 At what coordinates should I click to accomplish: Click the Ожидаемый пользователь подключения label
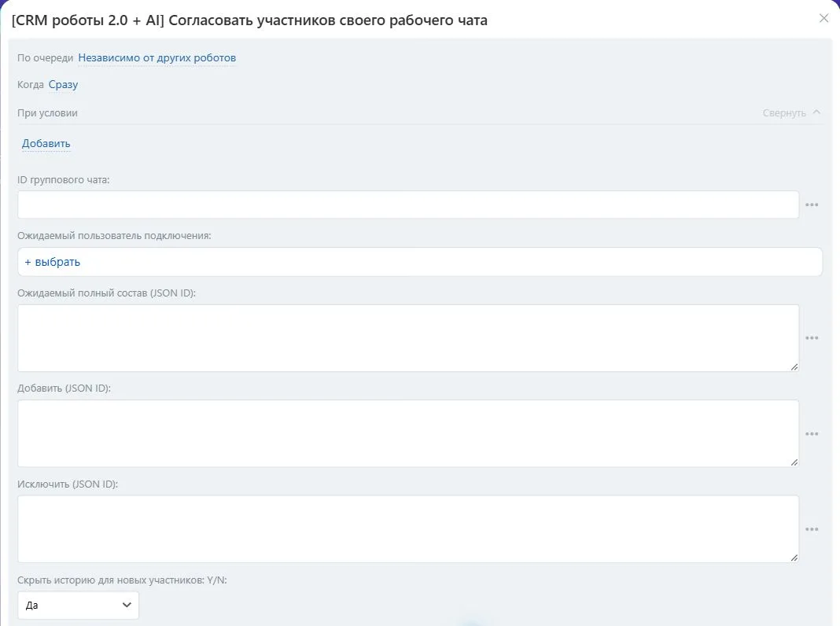click(x=114, y=236)
